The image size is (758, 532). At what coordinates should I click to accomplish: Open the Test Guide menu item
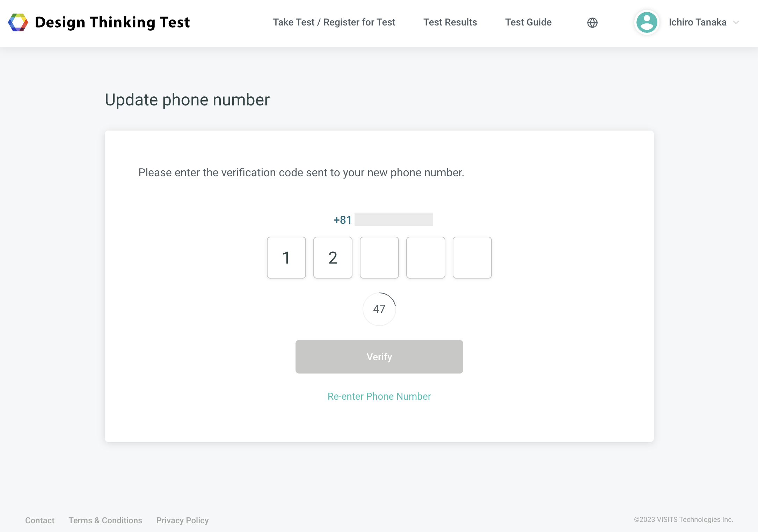click(x=528, y=22)
